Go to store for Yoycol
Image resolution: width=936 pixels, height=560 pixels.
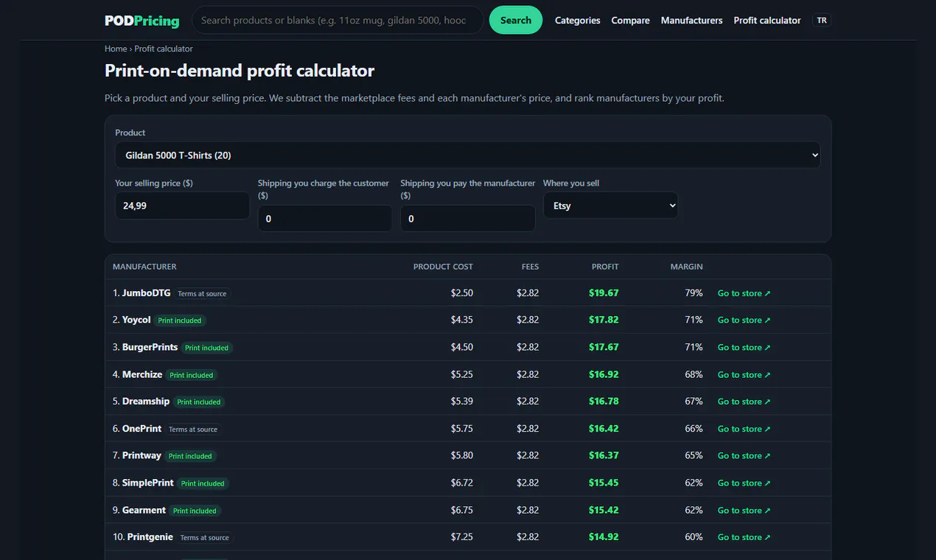[x=744, y=321]
